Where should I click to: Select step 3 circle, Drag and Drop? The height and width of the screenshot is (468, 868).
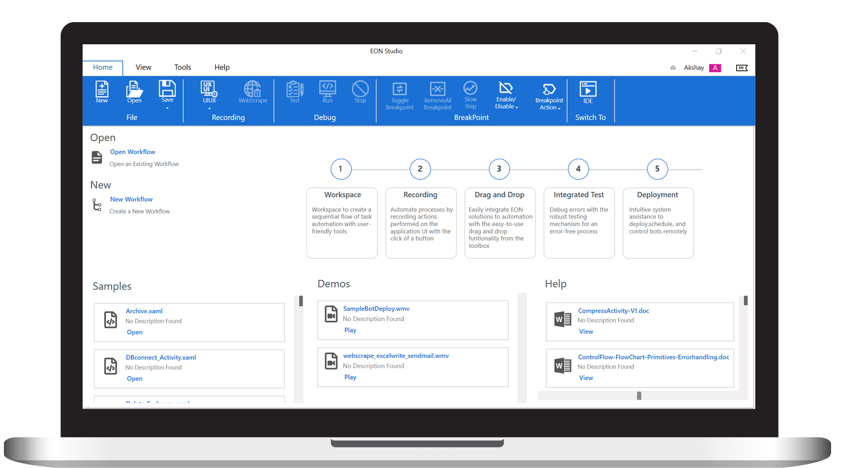click(499, 169)
